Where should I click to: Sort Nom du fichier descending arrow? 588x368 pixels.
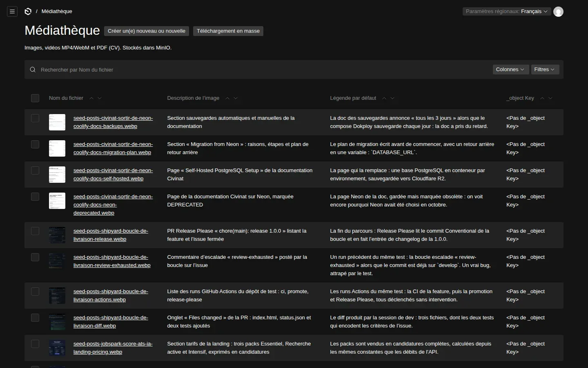100,98
